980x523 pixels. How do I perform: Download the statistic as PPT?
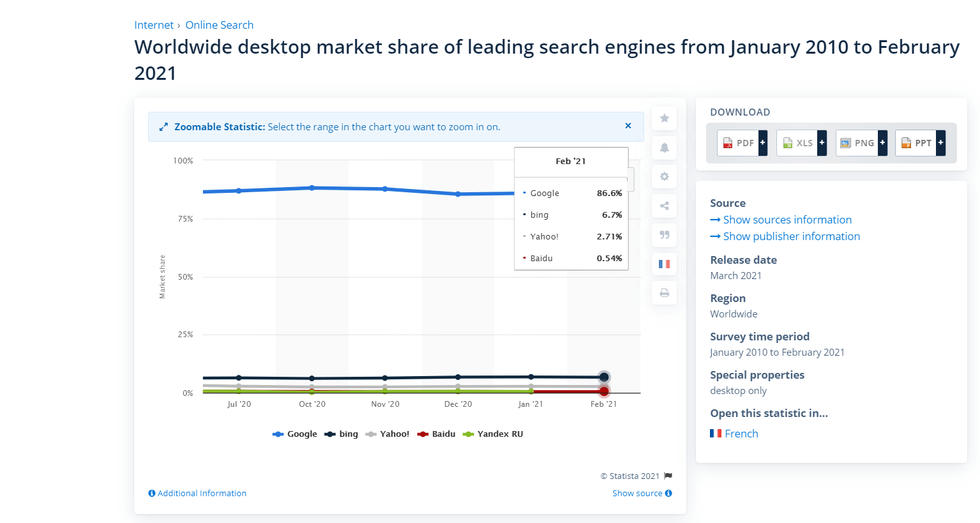click(x=916, y=143)
